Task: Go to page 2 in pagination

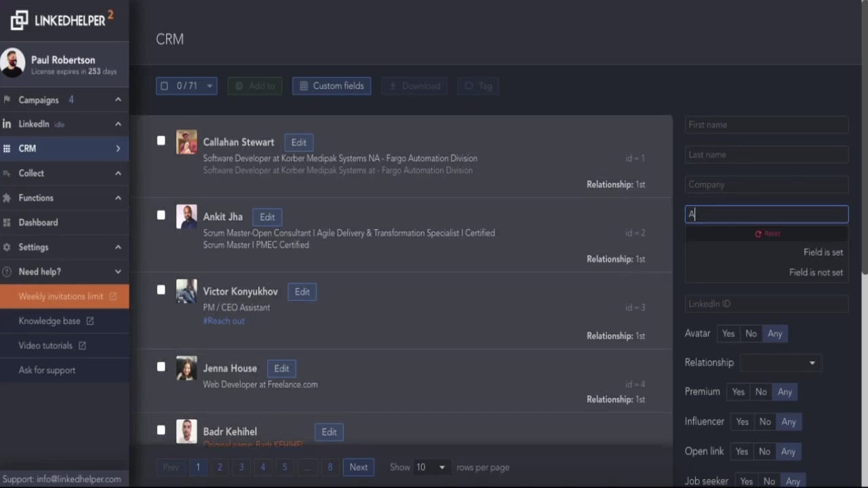Action: (x=220, y=467)
